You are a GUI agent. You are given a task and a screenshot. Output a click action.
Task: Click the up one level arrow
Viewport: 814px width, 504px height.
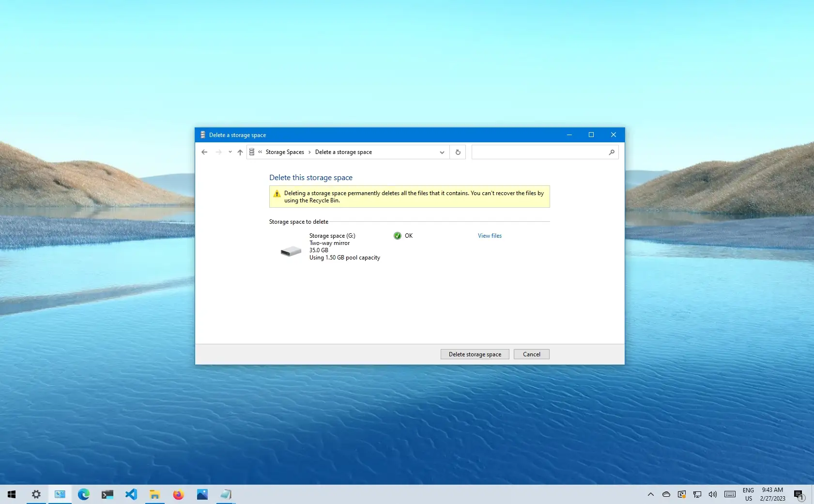click(240, 152)
